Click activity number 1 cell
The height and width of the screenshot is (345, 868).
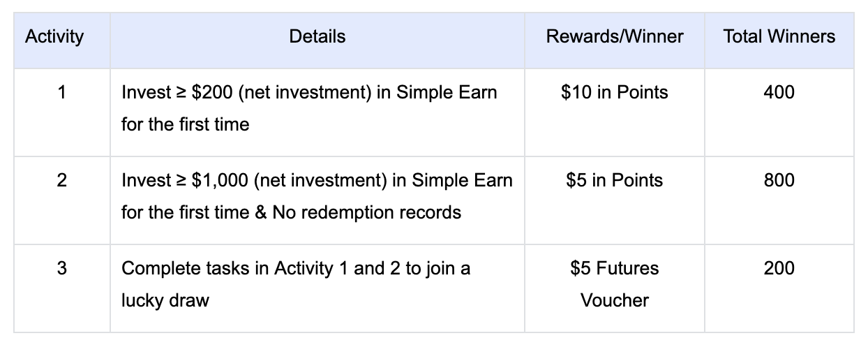coord(62,92)
